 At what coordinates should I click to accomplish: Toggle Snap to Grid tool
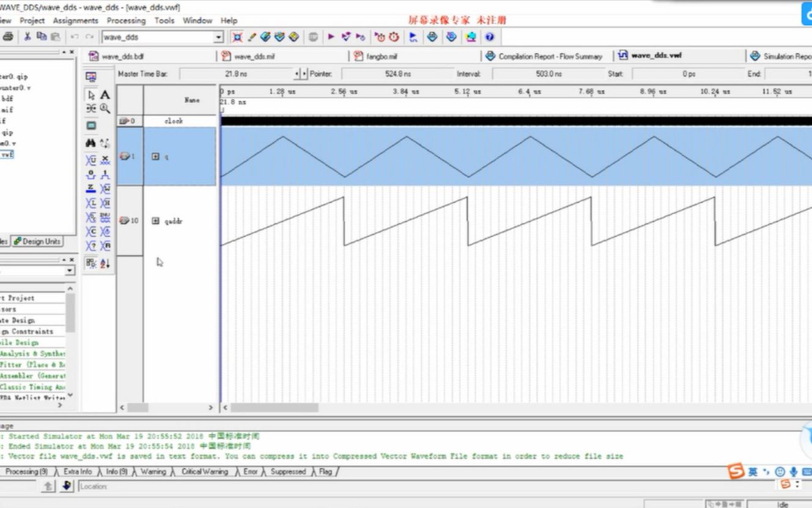91,263
